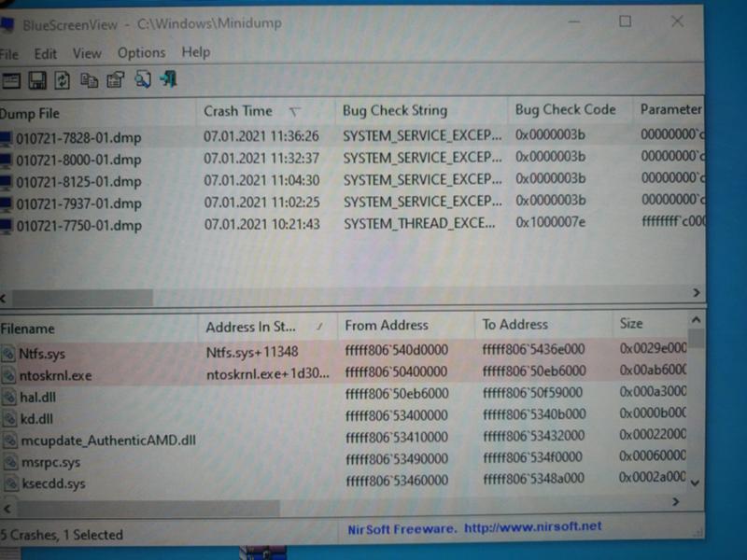Open the NirSoft website link

(x=533, y=527)
